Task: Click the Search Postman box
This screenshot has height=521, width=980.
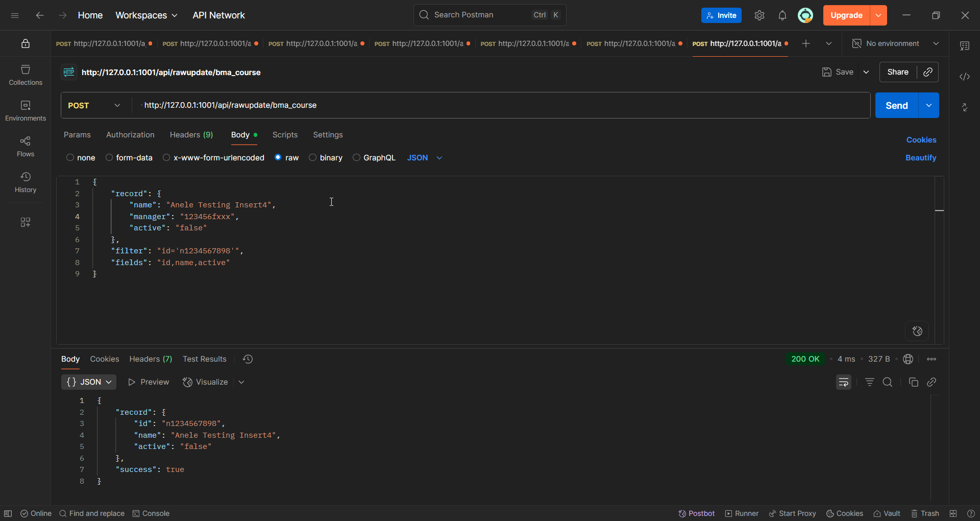Action: [x=489, y=15]
